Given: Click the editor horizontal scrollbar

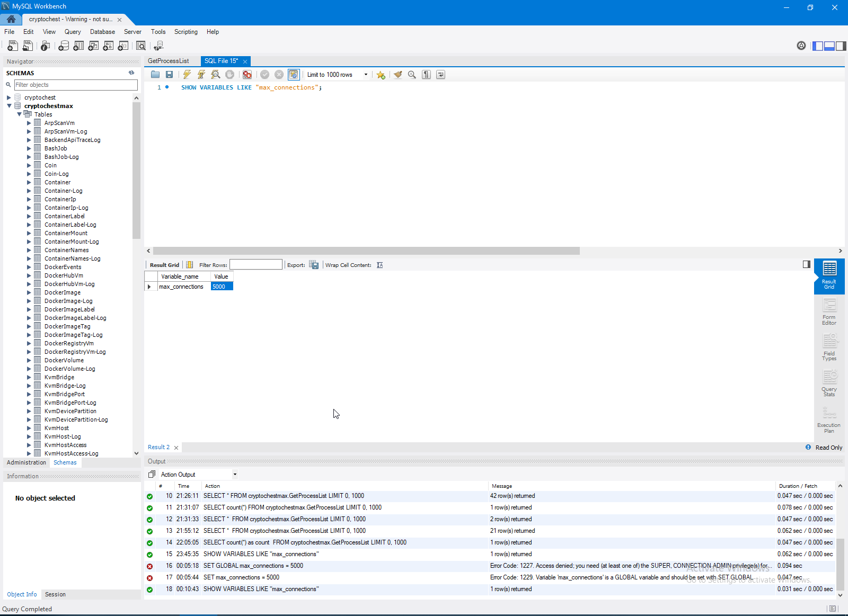Looking at the screenshot, I should 366,251.
